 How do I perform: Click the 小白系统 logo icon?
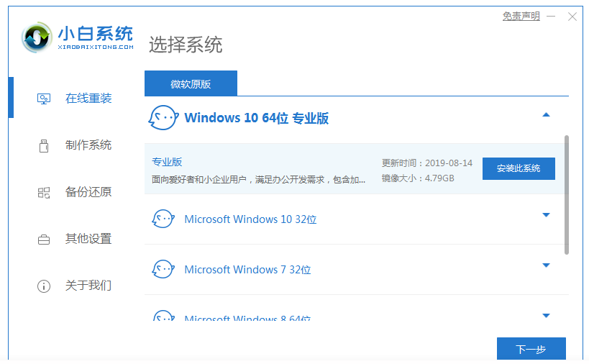click(x=36, y=37)
